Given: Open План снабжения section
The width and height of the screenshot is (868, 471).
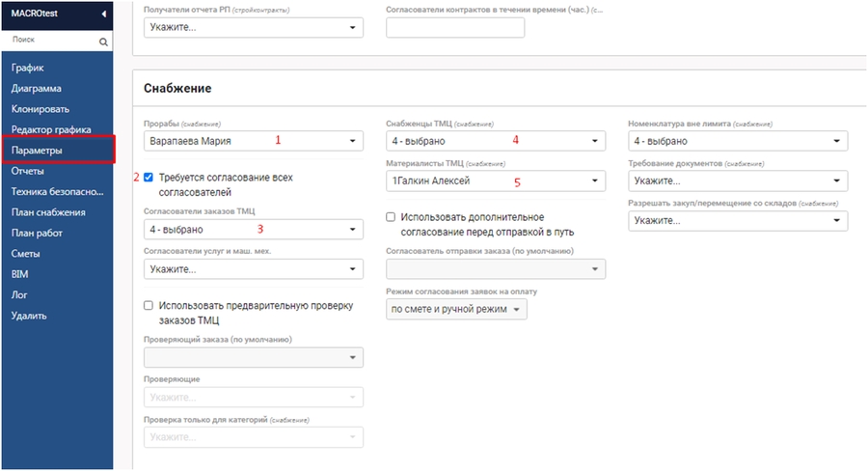Looking at the screenshot, I should click(48, 212).
